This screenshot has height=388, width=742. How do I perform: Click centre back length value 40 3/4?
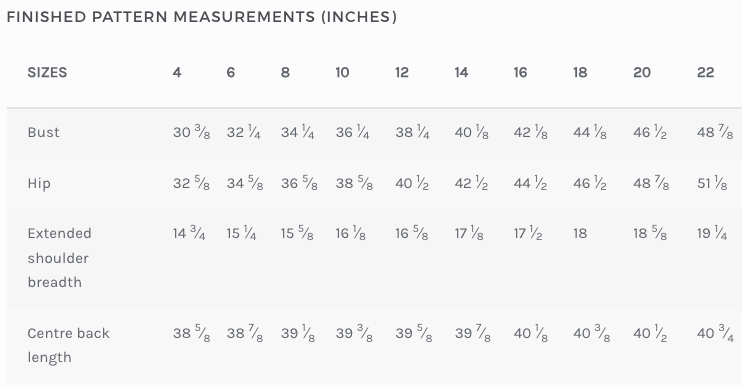(x=715, y=333)
